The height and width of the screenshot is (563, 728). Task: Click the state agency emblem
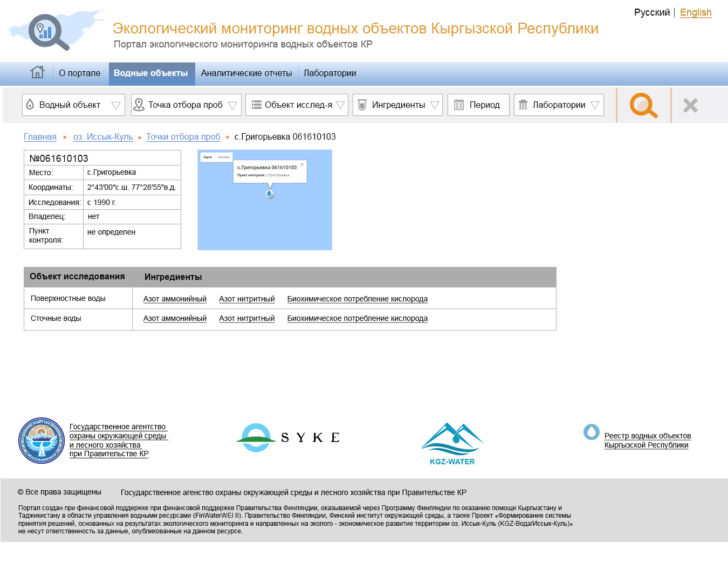click(42, 440)
